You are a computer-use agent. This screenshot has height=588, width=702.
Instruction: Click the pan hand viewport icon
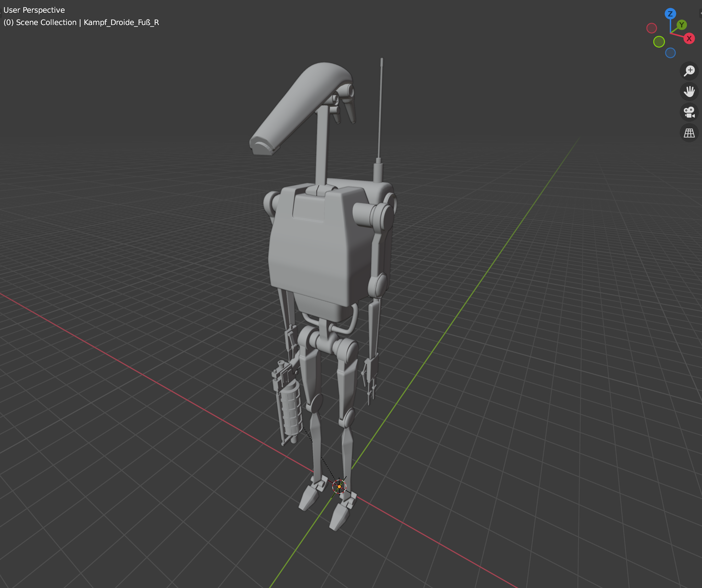(x=689, y=91)
